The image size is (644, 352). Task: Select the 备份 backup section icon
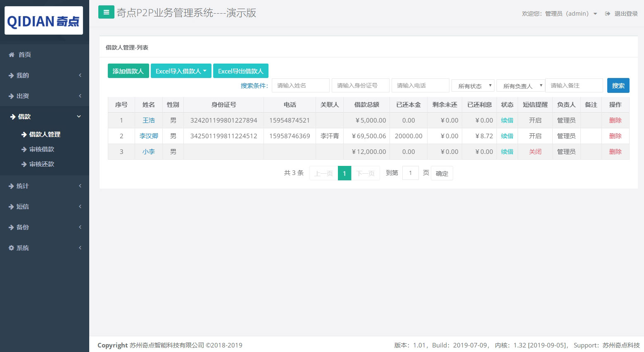coord(11,227)
